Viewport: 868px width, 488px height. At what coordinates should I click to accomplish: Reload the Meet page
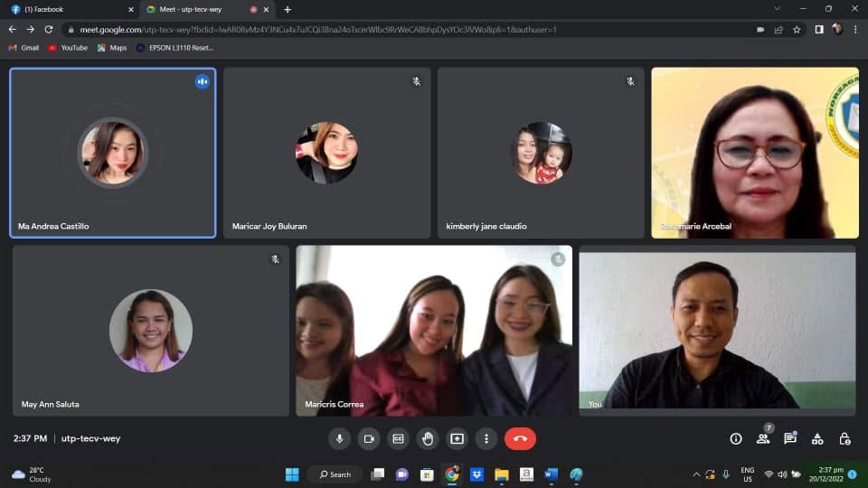coord(49,29)
